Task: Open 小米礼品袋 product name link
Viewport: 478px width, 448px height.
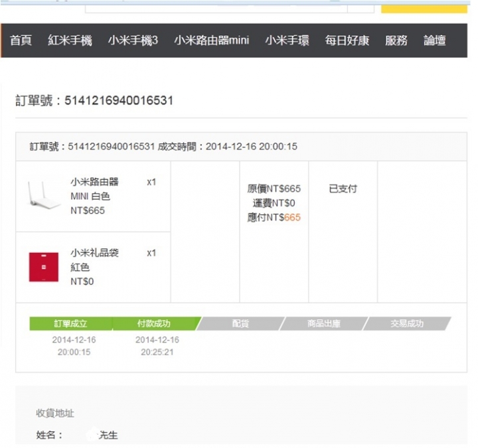Action: [94, 253]
